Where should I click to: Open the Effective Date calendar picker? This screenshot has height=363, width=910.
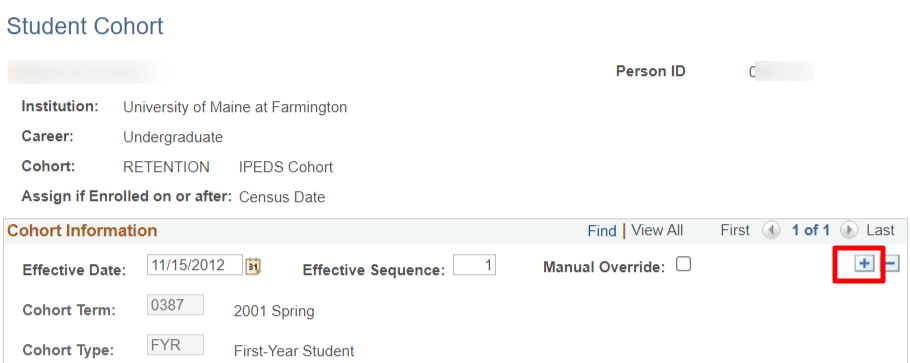click(253, 267)
